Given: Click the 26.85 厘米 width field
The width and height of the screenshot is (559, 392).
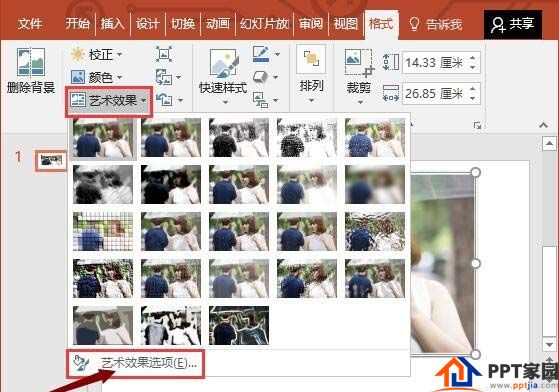Looking at the screenshot, I should pyautogui.click(x=436, y=94).
